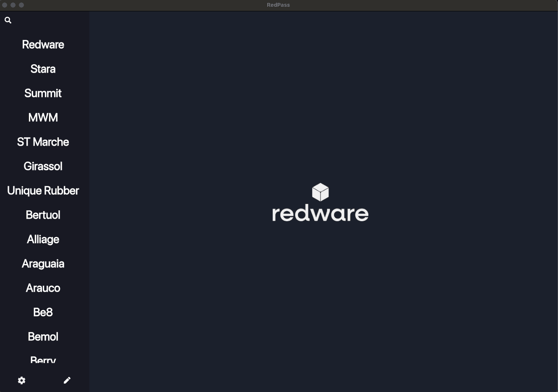Minimize the RedPass window
This screenshot has height=392, width=558.
click(13, 5)
